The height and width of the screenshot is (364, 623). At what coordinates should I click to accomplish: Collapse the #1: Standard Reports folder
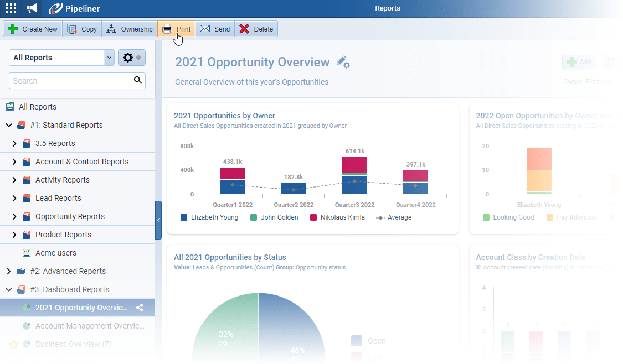(x=9, y=125)
